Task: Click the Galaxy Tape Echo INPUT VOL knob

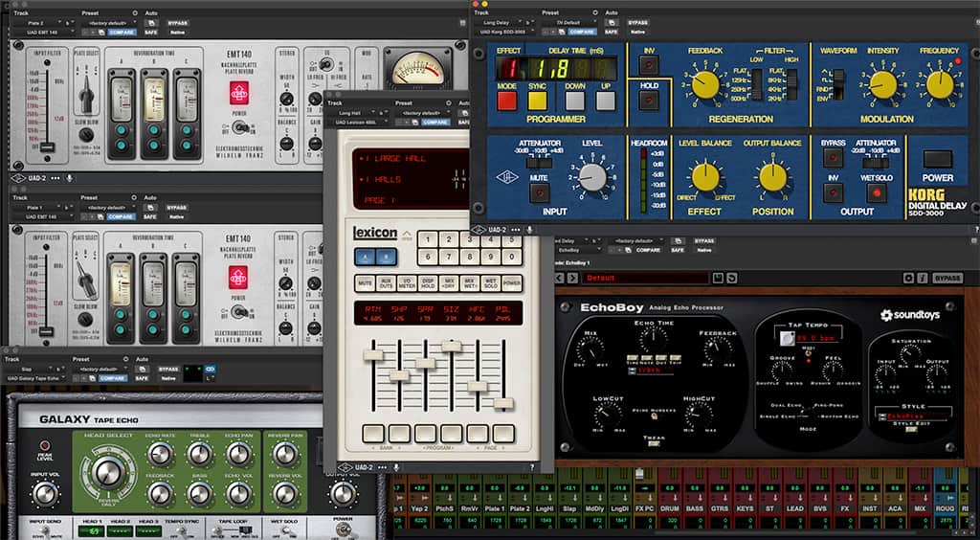Action: tap(44, 494)
